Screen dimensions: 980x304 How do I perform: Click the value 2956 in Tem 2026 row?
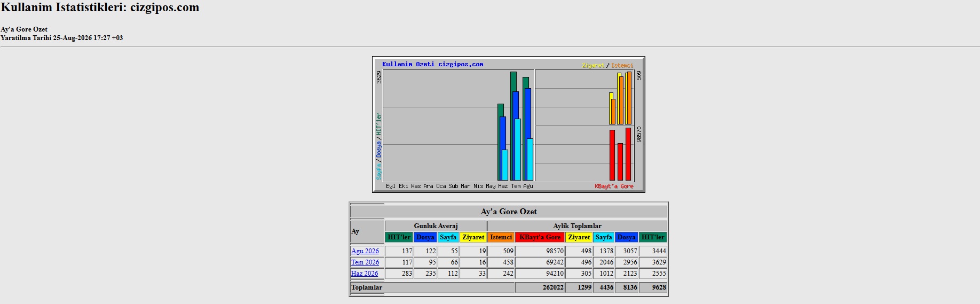click(630, 262)
